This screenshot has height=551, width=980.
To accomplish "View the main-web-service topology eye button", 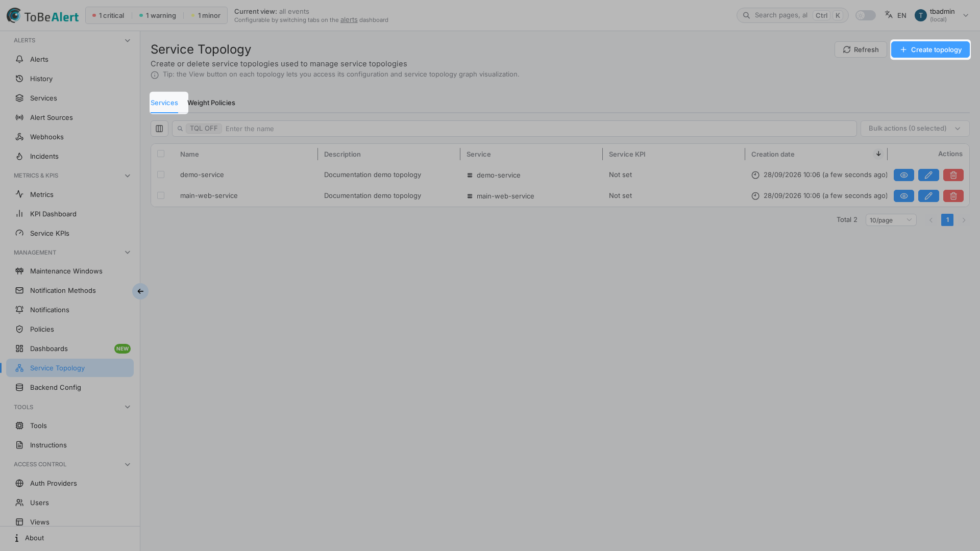I will pos(904,196).
